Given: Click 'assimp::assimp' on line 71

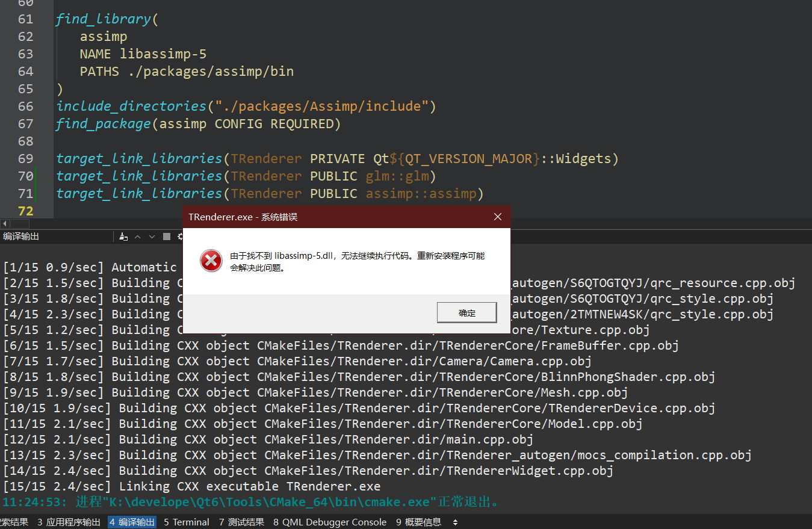Looking at the screenshot, I should tap(420, 193).
